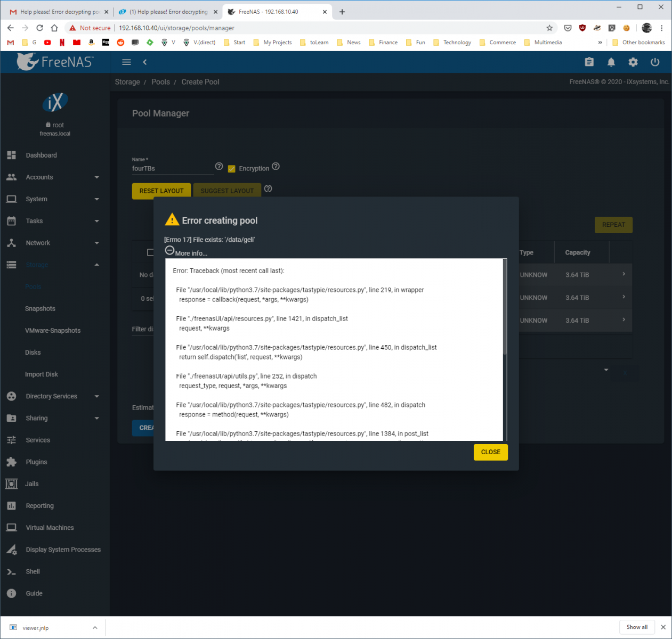This screenshot has height=639, width=672.
Task: Collapse the Storage menu arrow
Action: pos(97,265)
